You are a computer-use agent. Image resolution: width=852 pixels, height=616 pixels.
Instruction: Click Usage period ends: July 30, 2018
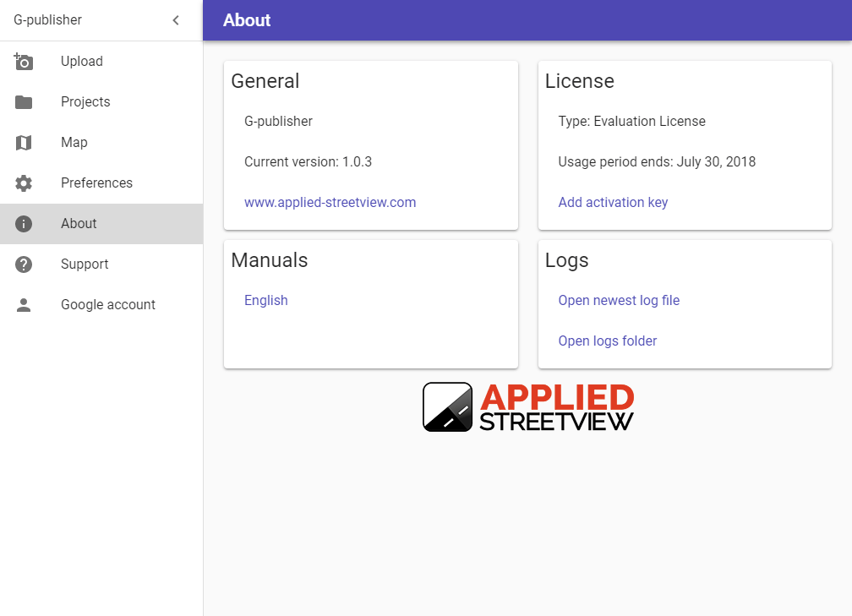pos(657,162)
